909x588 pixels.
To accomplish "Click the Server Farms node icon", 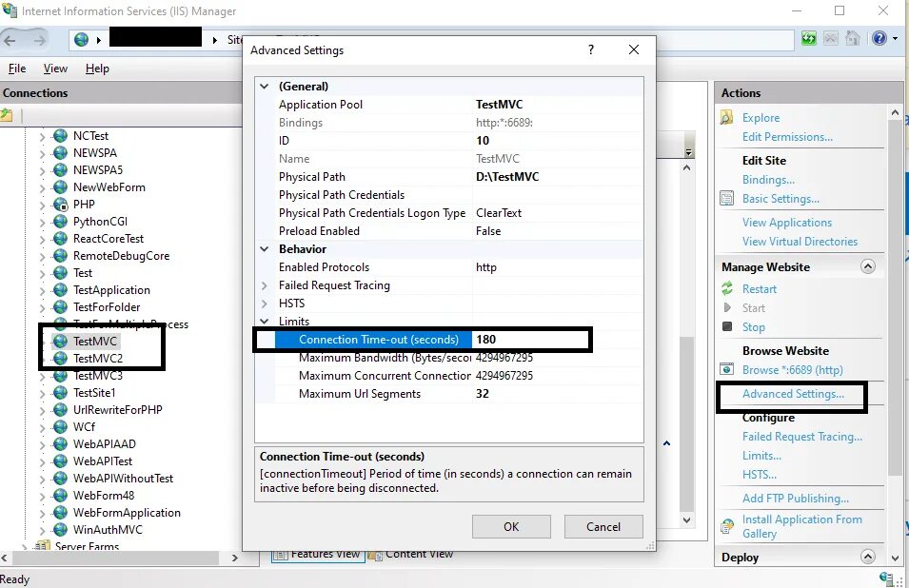I will tap(42, 546).
